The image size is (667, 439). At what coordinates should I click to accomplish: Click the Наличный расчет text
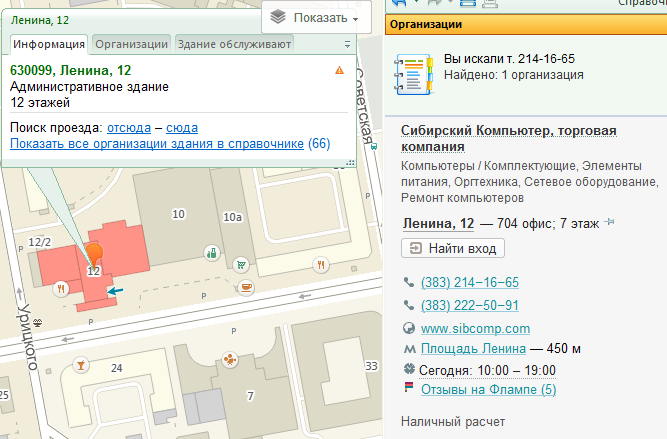tap(453, 422)
